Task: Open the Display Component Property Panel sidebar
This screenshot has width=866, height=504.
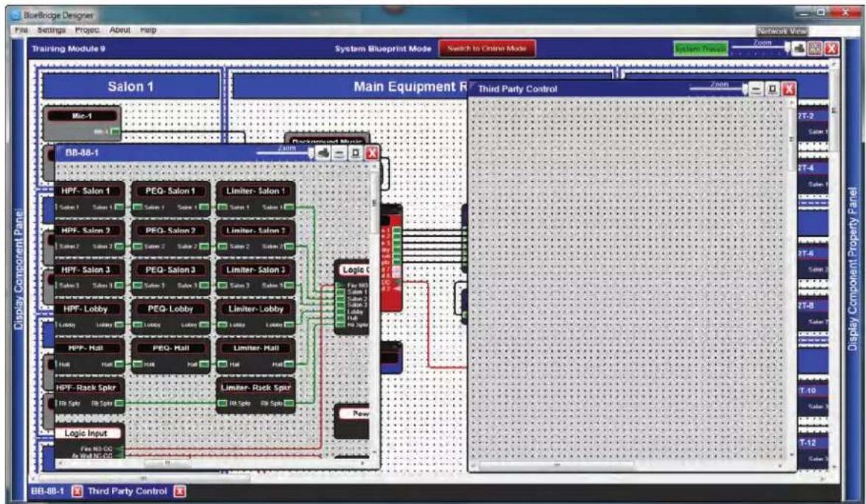Action: click(x=852, y=269)
